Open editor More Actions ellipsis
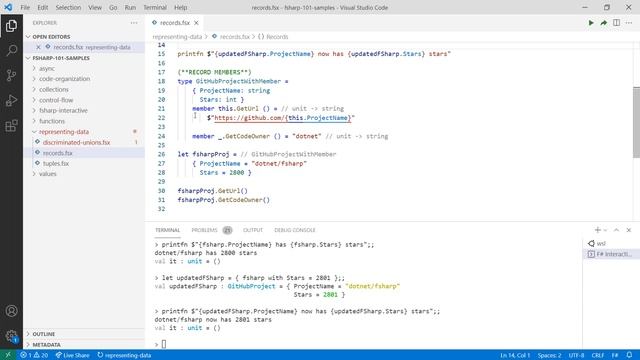640x360 pixels. [629, 23]
